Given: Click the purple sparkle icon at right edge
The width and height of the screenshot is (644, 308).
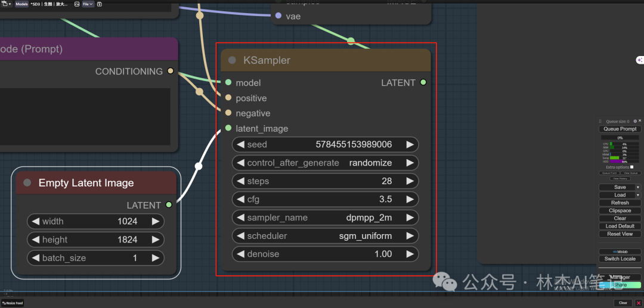Looking at the screenshot, I should [x=640, y=60].
